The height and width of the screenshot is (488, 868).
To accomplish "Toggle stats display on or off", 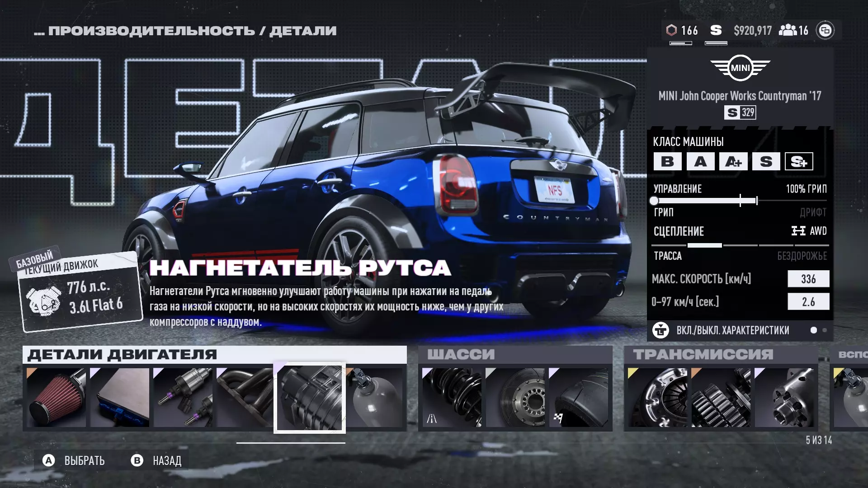I will click(x=732, y=330).
